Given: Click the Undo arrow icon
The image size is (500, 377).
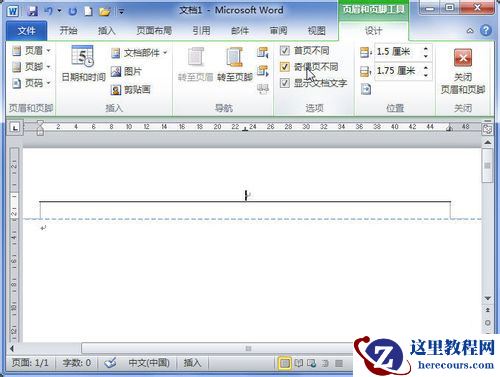Looking at the screenshot, I should coord(49,11).
